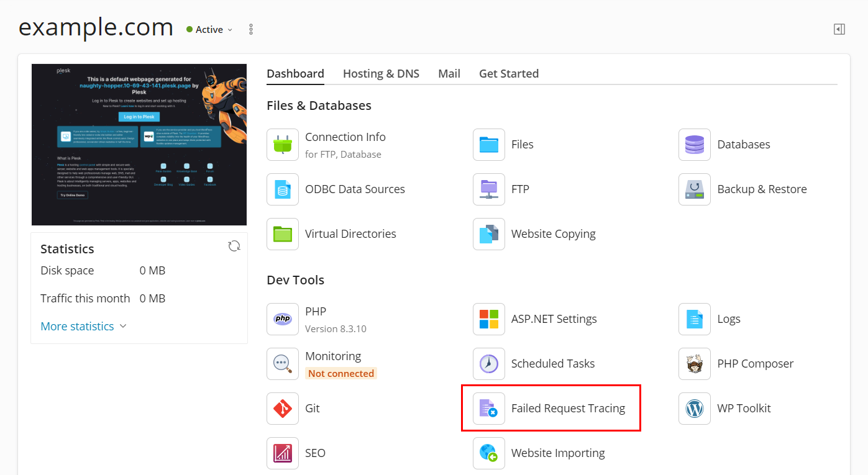Screen dimensions: 868x475
Task: Expand the Active status dropdown
Action: tap(210, 30)
